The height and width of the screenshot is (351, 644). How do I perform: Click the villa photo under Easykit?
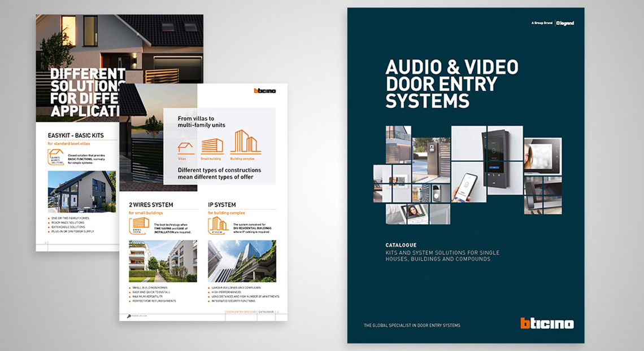tap(82, 191)
